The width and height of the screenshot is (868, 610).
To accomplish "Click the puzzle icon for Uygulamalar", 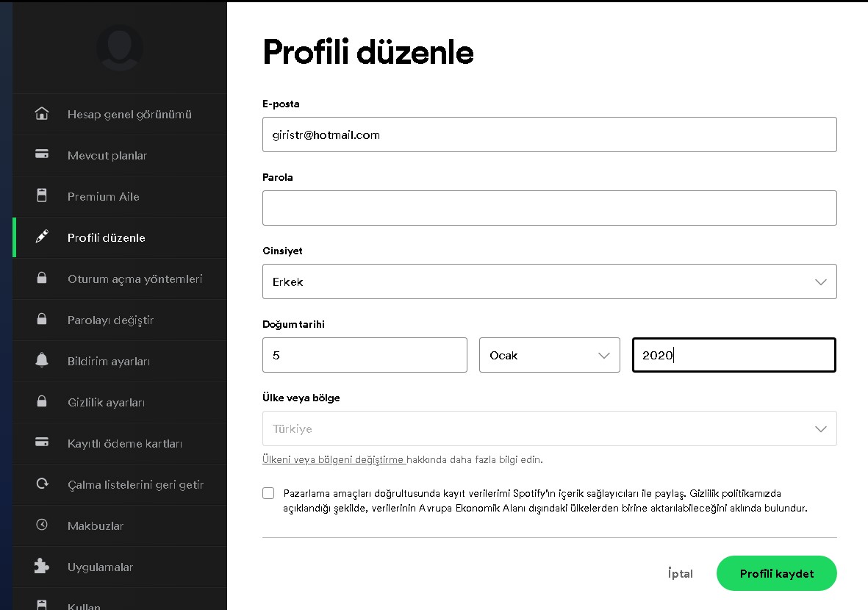I will 42,566.
